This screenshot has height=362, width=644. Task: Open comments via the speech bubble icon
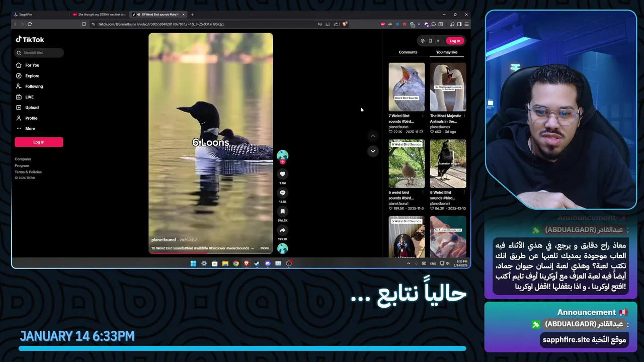(x=282, y=193)
